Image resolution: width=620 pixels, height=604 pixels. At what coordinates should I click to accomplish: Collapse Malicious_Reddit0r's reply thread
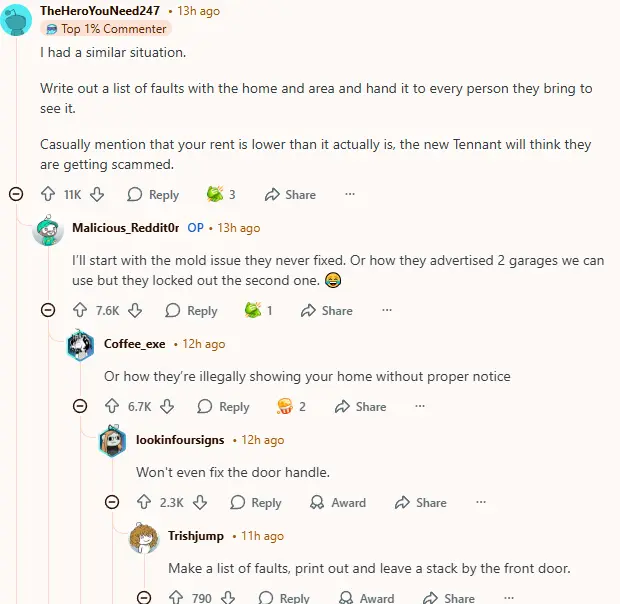point(48,310)
